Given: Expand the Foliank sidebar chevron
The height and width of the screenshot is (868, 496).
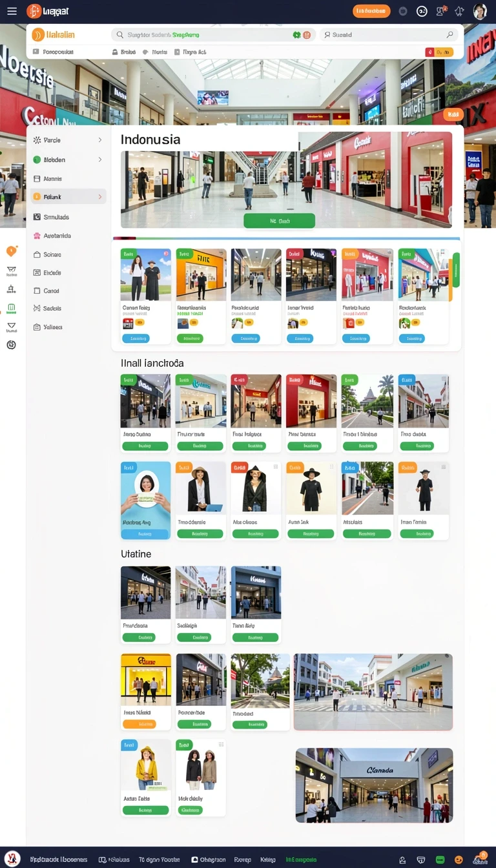Looking at the screenshot, I should 100,197.
